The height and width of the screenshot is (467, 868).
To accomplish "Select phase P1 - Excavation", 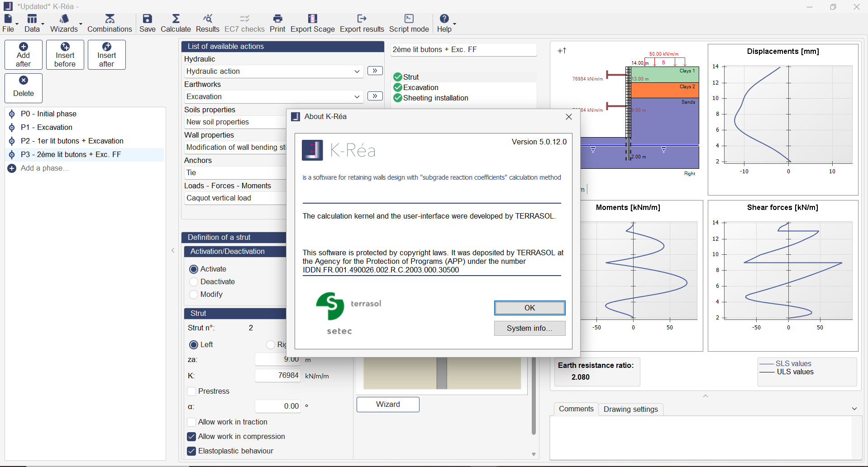I will [x=85, y=128].
